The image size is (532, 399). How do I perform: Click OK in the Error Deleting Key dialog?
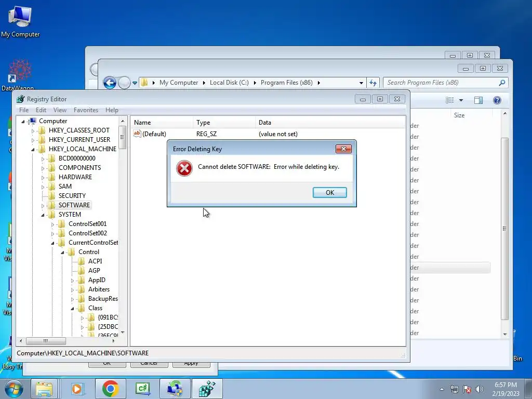tap(329, 192)
